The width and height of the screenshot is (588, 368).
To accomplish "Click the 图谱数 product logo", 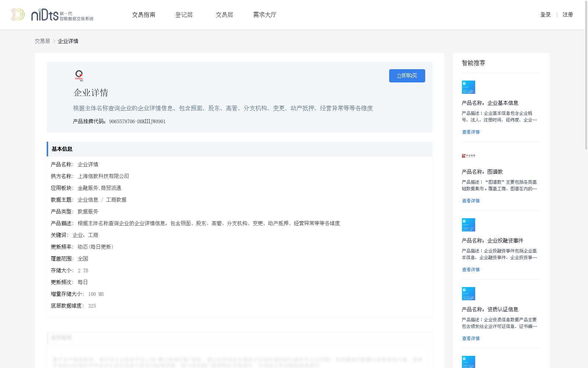I will click(x=469, y=156).
